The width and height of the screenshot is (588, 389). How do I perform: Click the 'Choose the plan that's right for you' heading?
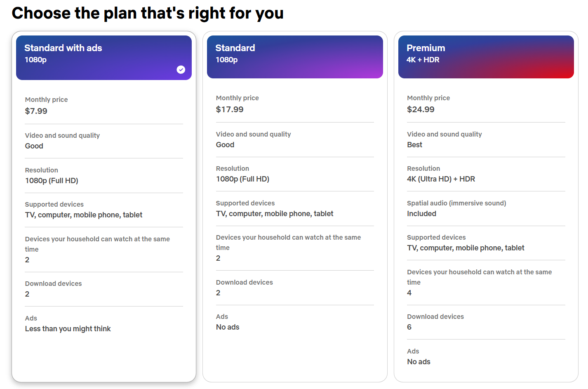point(148,13)
